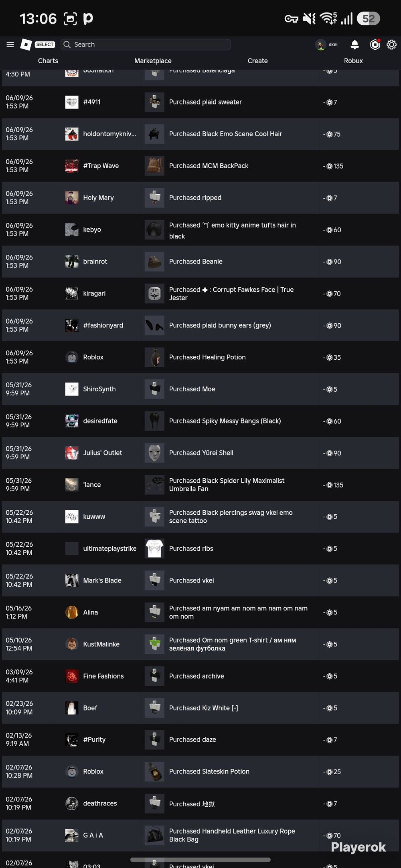
Task: Open the skel profile avatar
Action: point(321,45)
